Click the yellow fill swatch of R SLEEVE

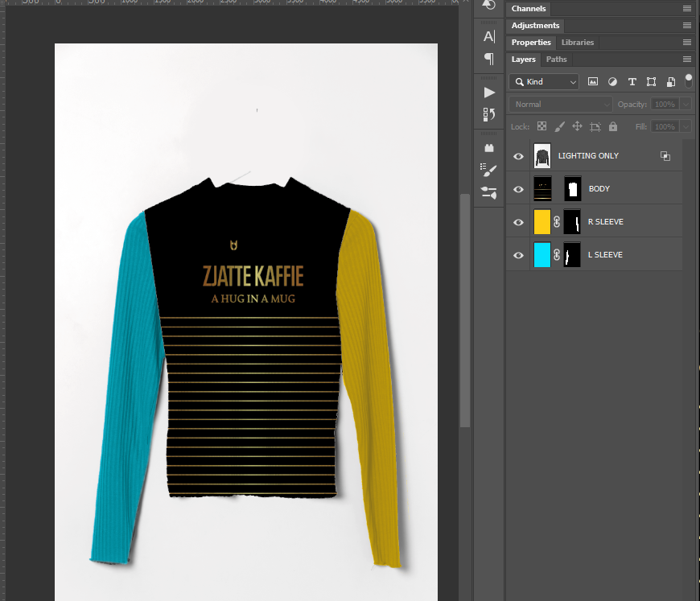[541, 221]
